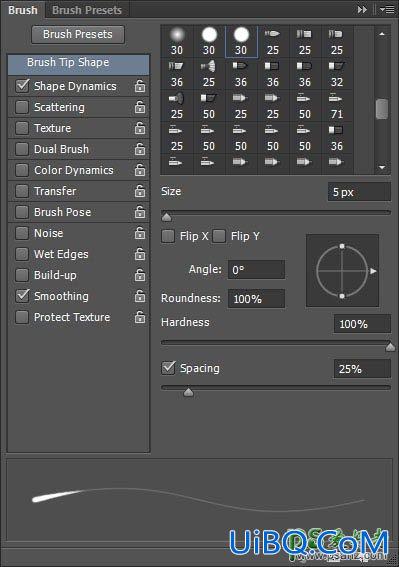This screenshot has height=567, width=399.
Task: Toggle the Texture lock icon
Action: pos(140,128)
